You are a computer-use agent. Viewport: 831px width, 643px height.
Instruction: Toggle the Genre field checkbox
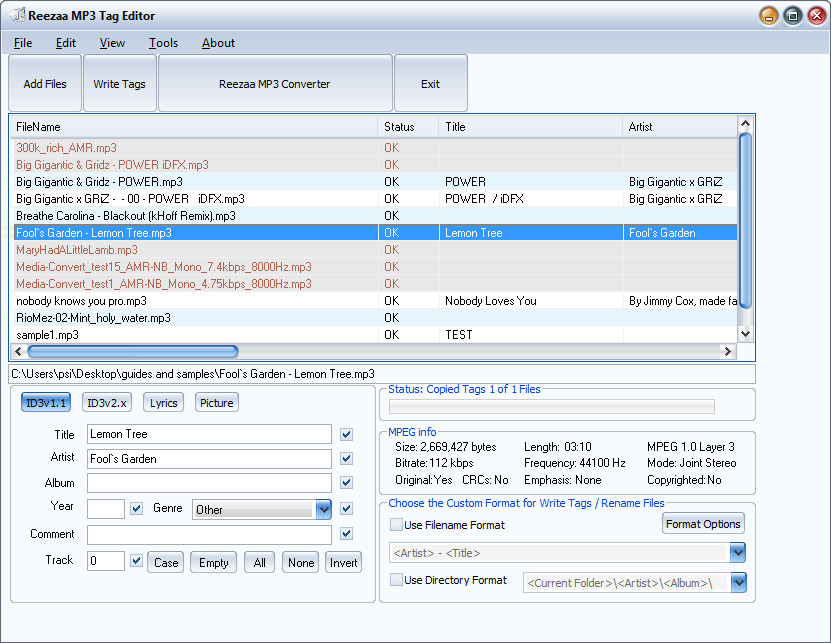pos(346,508)
